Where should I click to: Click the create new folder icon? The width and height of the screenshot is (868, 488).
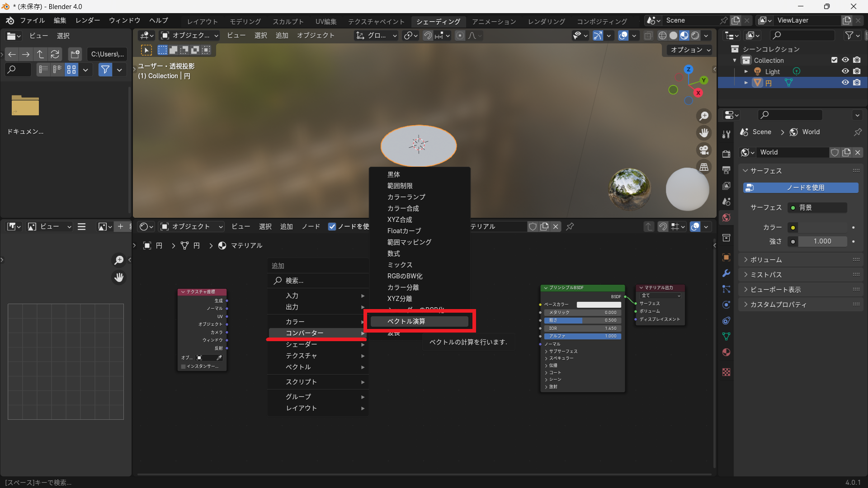point(75,54)
